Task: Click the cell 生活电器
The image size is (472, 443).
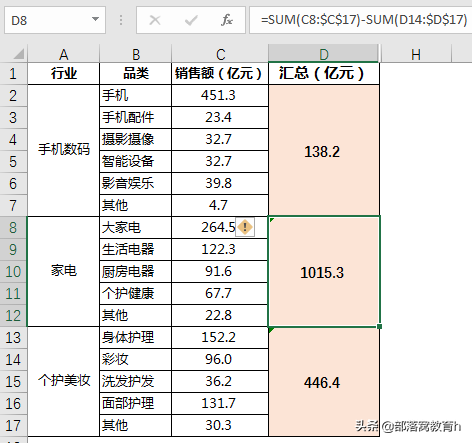Action: (x=136, y=250)
